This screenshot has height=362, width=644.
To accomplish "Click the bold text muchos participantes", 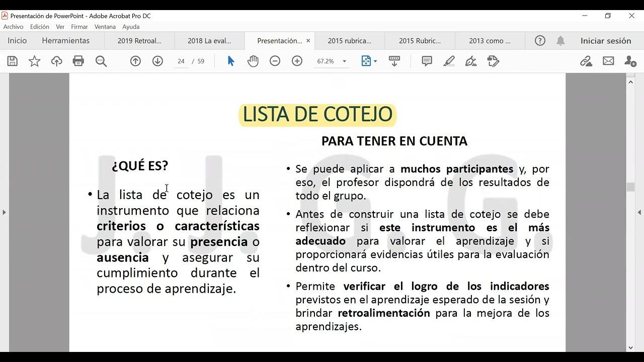I will pyautogui.click(x=457, y=169).
